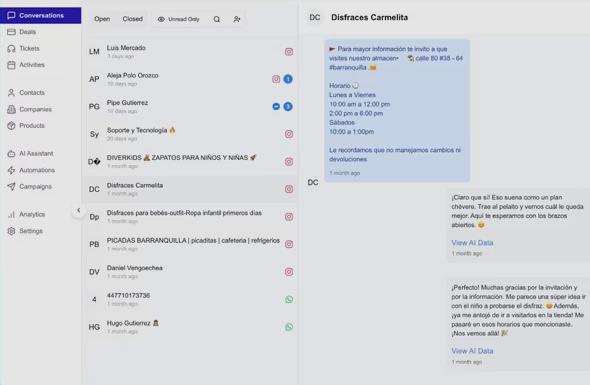Open Activities page

(32, 65)
